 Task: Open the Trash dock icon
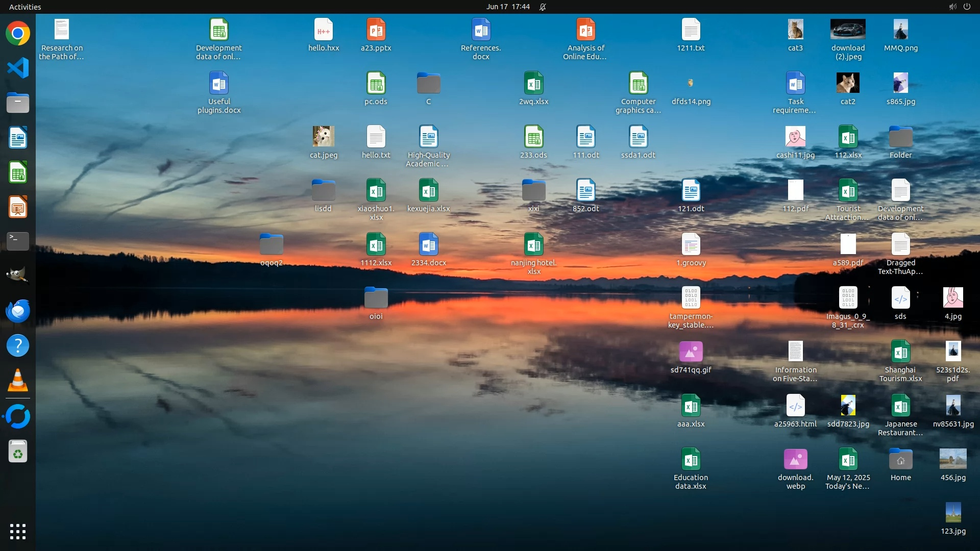[x=18, y=452]
